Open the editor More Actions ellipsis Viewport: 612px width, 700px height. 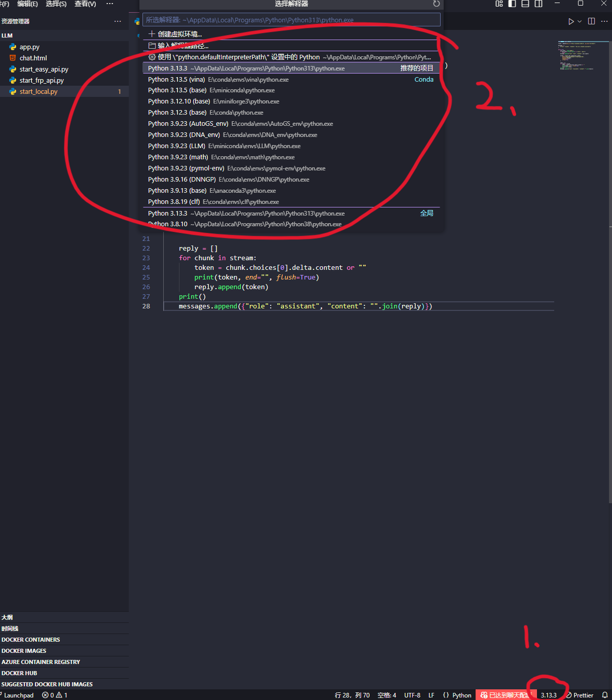[604, 21]
